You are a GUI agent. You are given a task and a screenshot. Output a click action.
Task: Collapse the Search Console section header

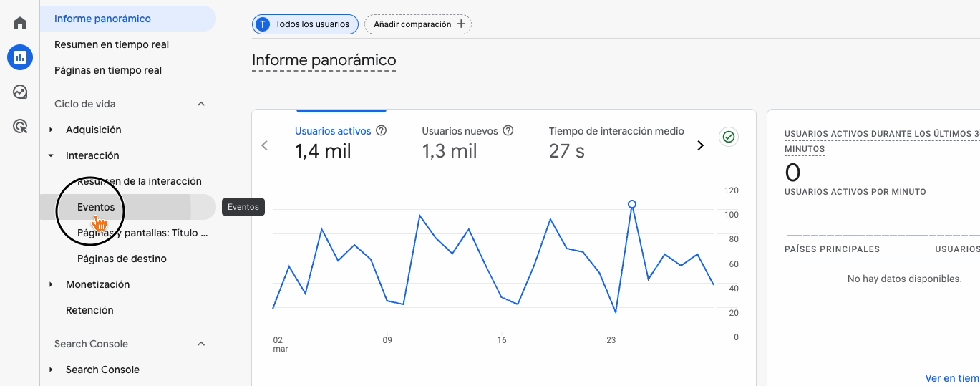[201, 344]
